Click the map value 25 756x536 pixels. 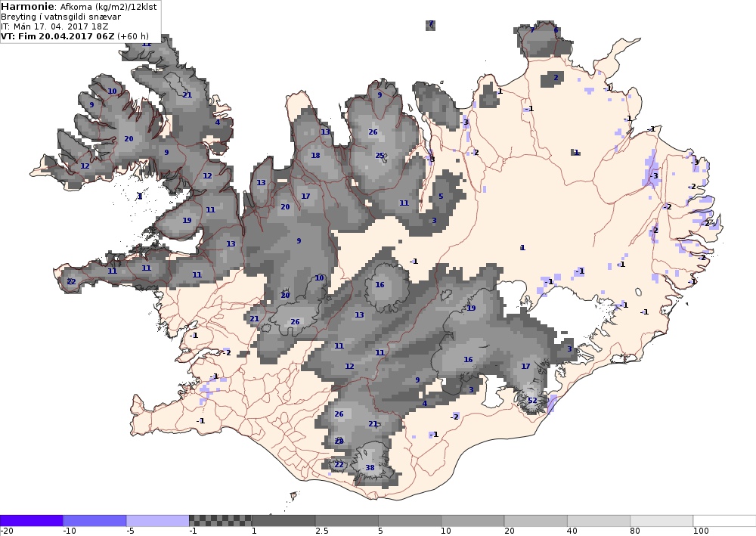pyautogui.click(x=380, y=155)
